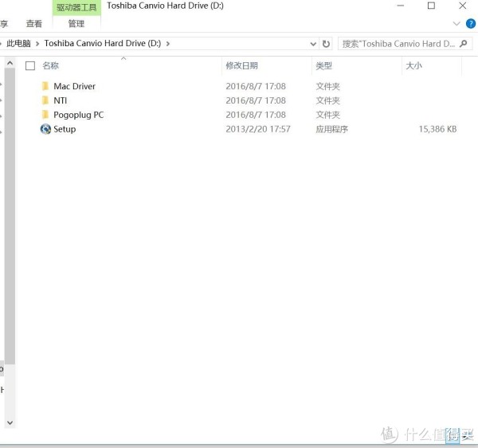Click 文件夹 type in Pogoplug PC row
478x448 pixels.
click(x=327, y=115)
